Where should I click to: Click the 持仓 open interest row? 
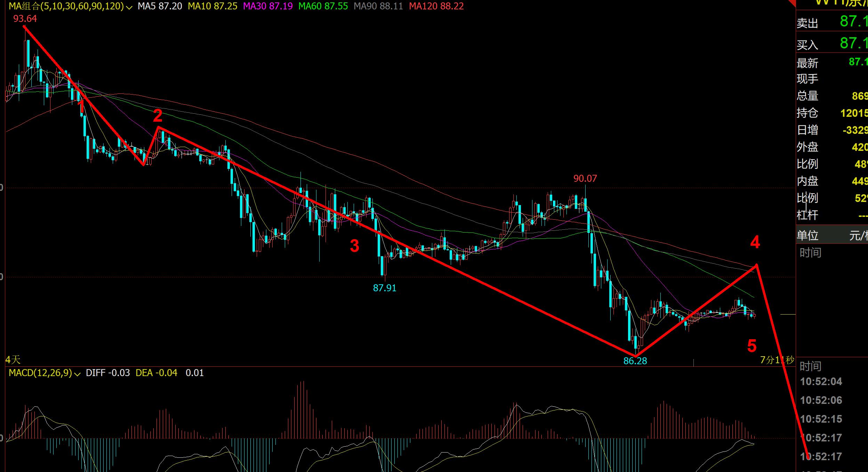pos(832,113)
